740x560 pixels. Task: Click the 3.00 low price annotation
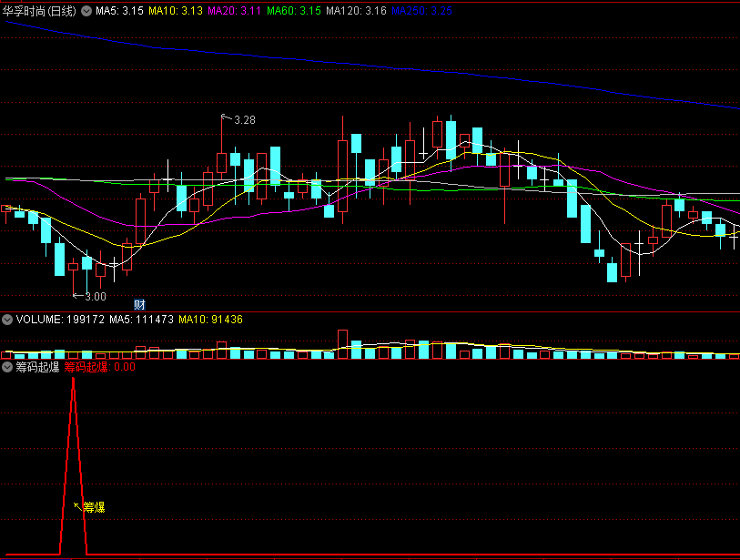(96, 297)
